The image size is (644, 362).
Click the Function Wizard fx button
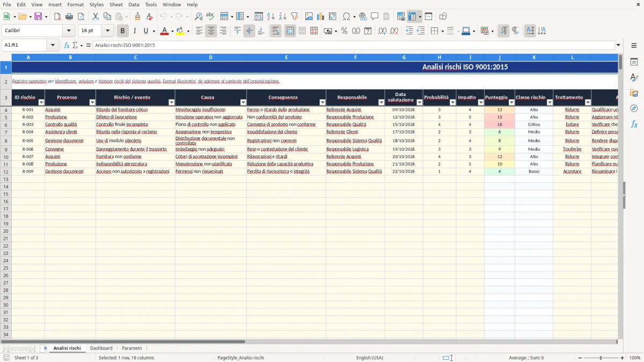[67, 45]
